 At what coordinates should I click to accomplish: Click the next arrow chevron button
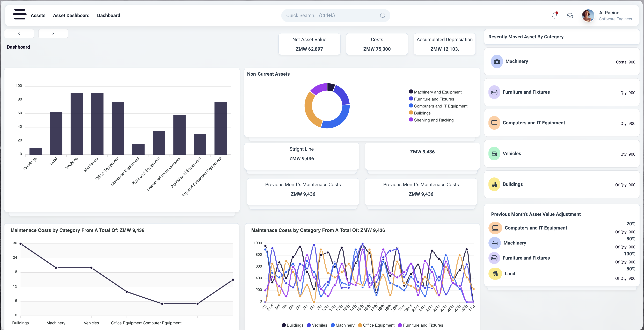53,33
